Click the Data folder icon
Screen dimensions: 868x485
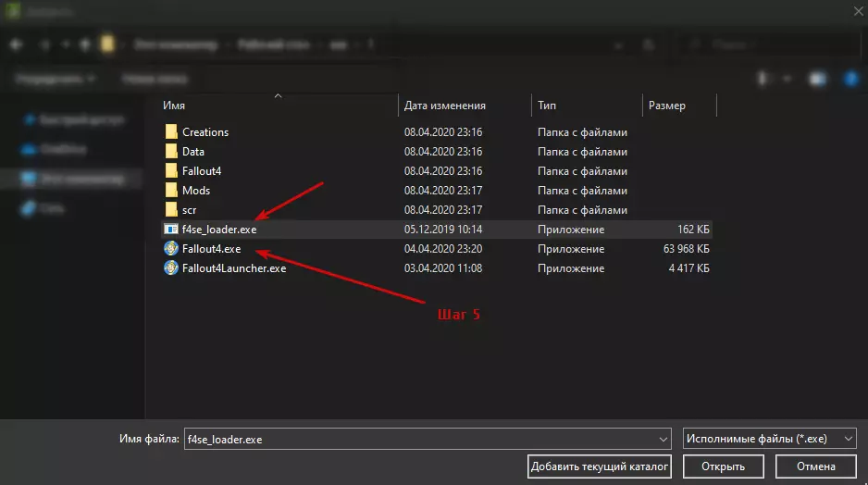coord(171,151)
